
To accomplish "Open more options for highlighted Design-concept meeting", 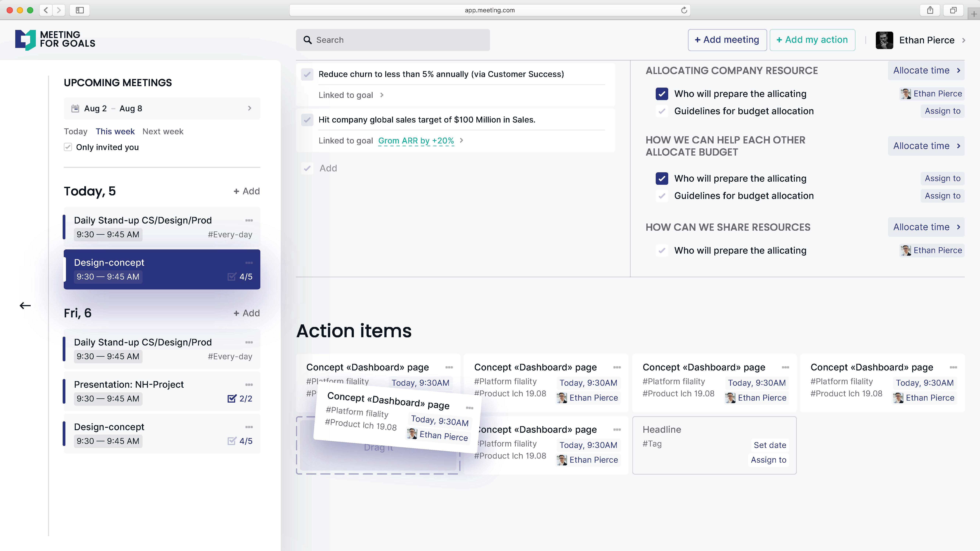I will 249,262.
